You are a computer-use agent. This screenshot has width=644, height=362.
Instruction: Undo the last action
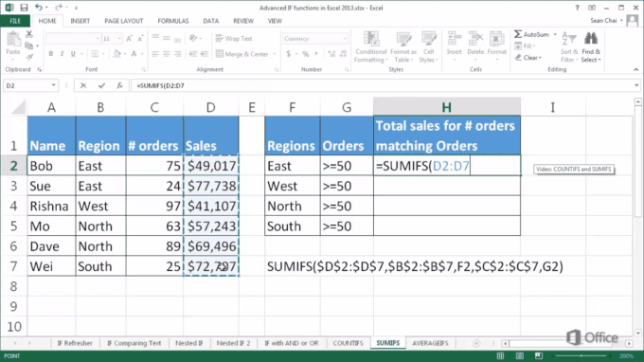(39, 8)
